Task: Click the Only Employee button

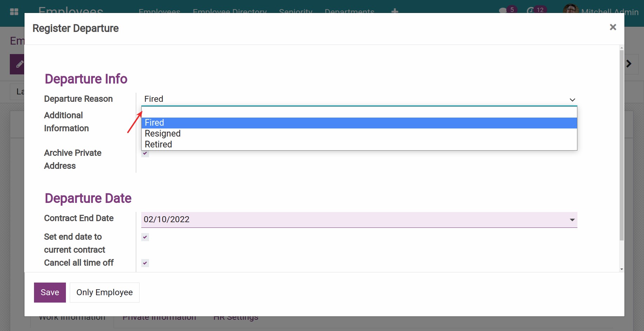Action: click(104, 292)
